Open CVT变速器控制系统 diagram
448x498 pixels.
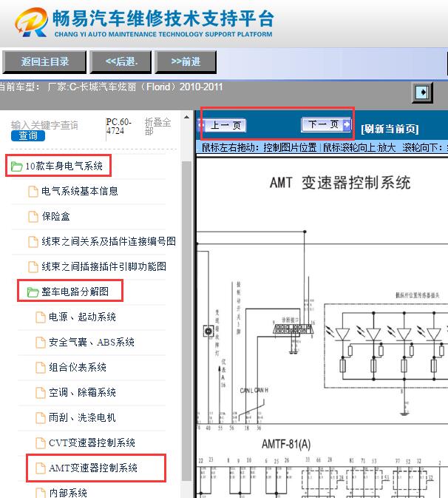[92, 443]
